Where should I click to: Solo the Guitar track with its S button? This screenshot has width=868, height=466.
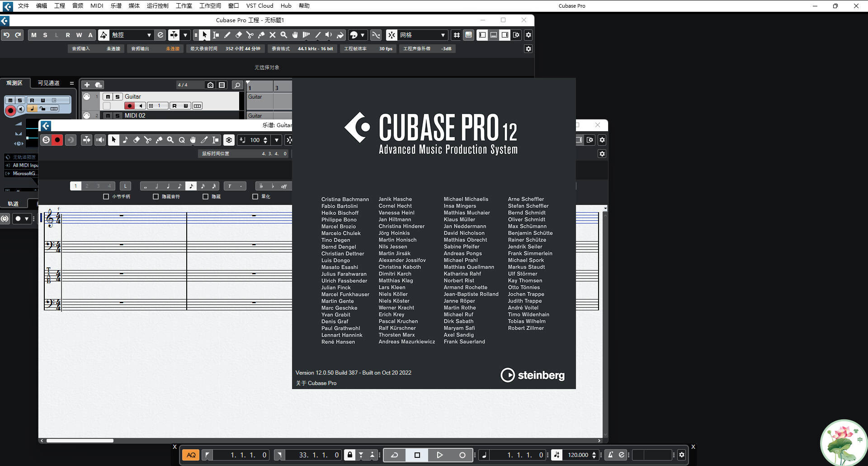point(118,97)
